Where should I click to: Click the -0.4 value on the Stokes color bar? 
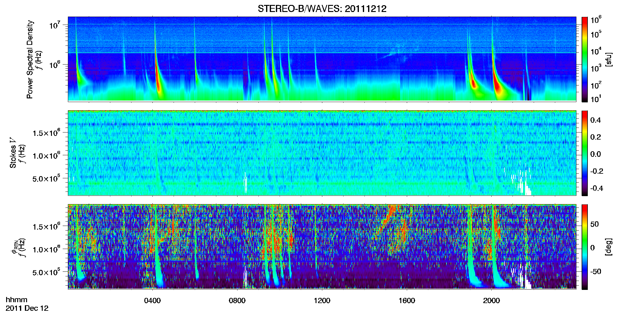click(597, 188)
